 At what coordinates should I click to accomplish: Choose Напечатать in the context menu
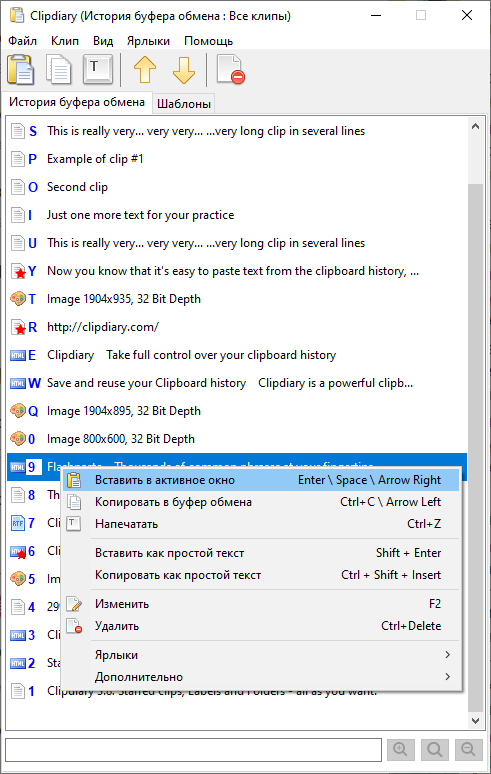click(262, 524)
